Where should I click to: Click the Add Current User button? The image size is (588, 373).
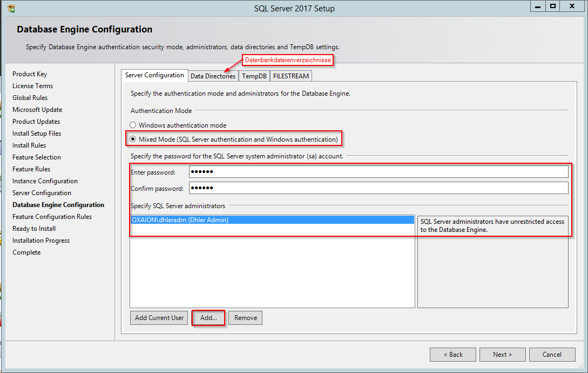coord(159,318)
